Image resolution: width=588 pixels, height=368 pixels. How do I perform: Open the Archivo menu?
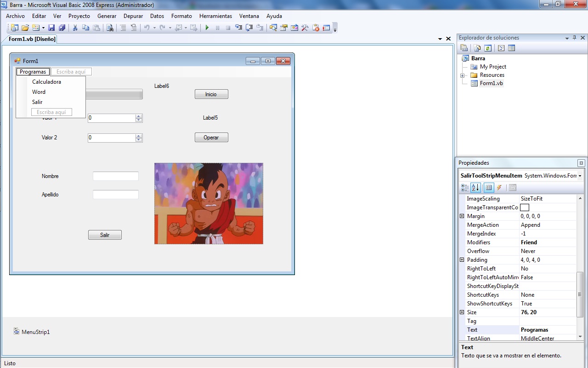coord(16,16)
